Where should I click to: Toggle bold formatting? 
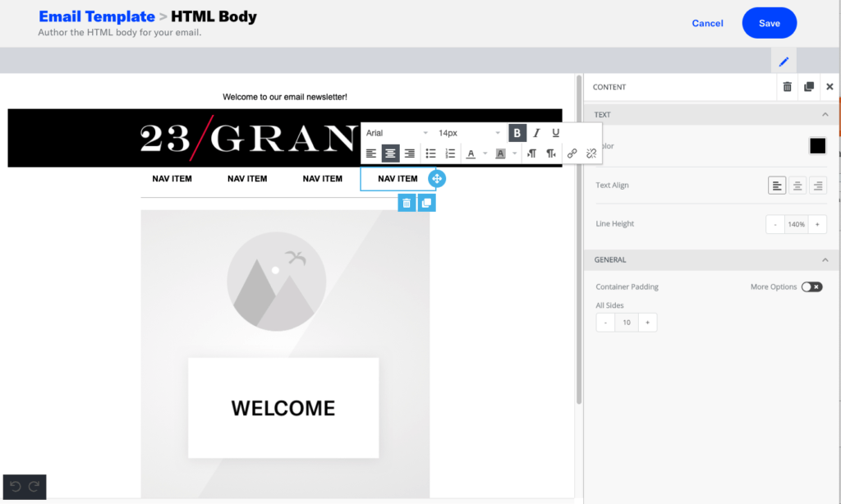point(517,133)
